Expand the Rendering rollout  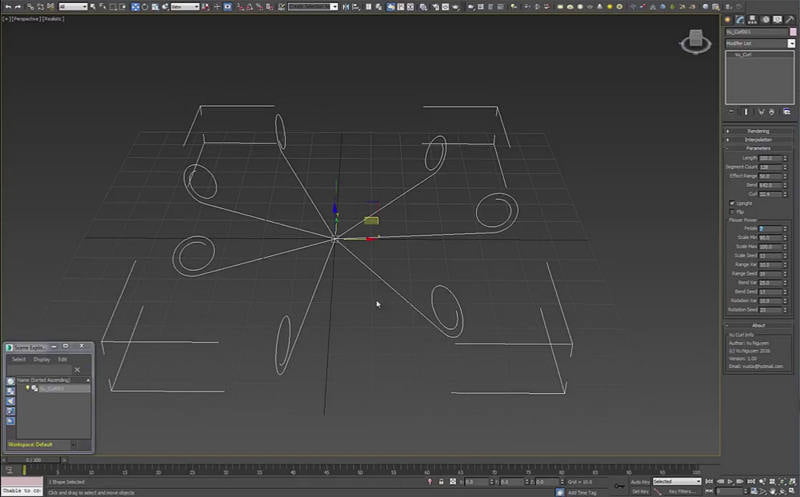coord(758,131)
